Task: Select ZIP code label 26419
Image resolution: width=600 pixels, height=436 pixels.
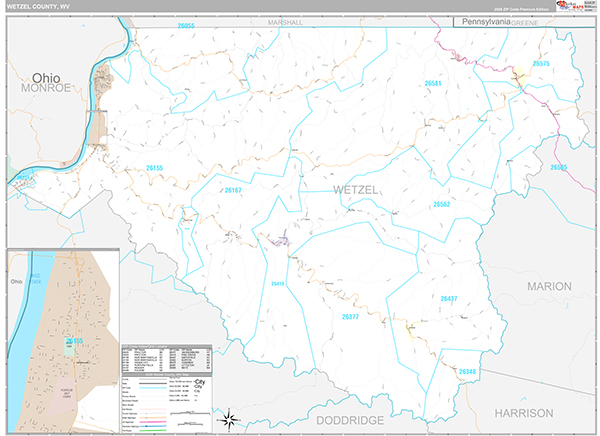Action: (278, 284)
